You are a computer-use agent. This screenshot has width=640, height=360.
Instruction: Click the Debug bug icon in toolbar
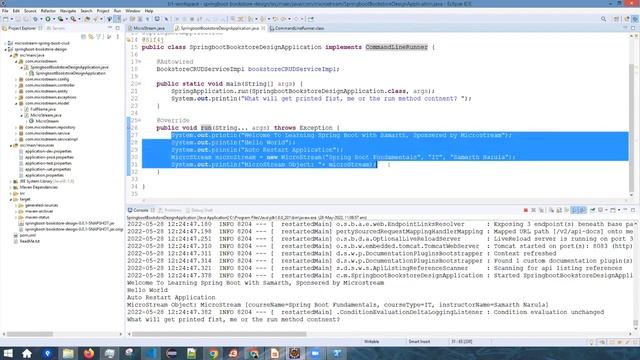(x=36, y=19)
